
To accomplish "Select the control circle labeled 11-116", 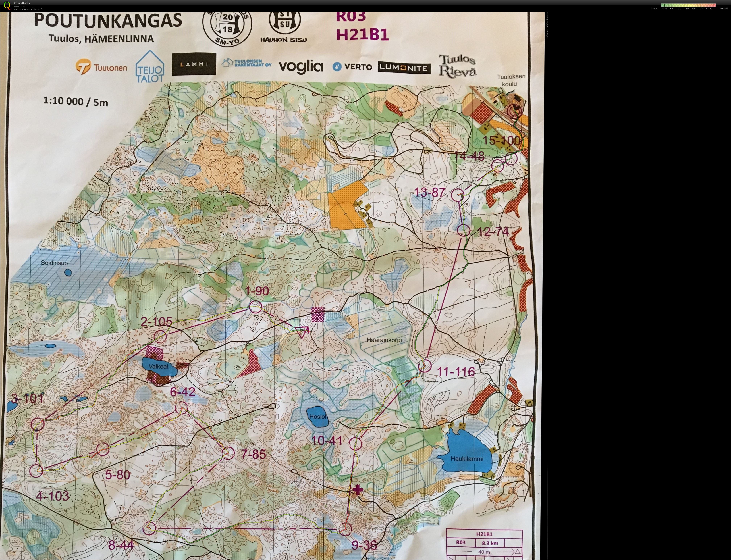I will (425, 366).
